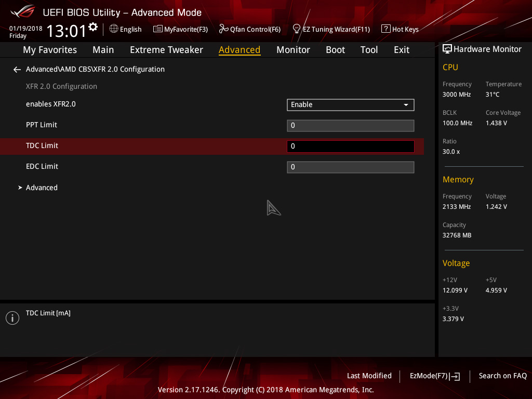Image resolution: width=532 pixels, height=399 pixels.
Task: Open Search on FAQ
Action: [502, 376]
